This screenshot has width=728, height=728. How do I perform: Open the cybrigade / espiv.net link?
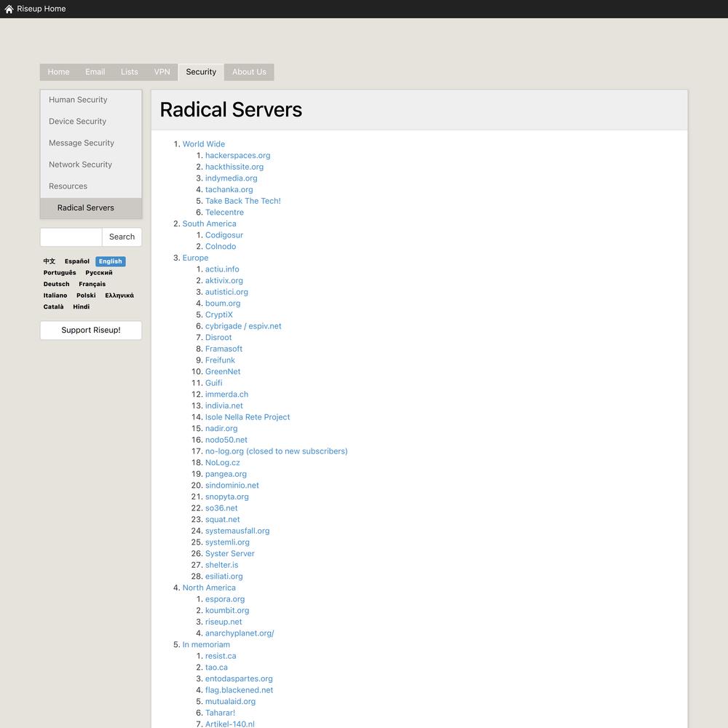coord(243,326)
